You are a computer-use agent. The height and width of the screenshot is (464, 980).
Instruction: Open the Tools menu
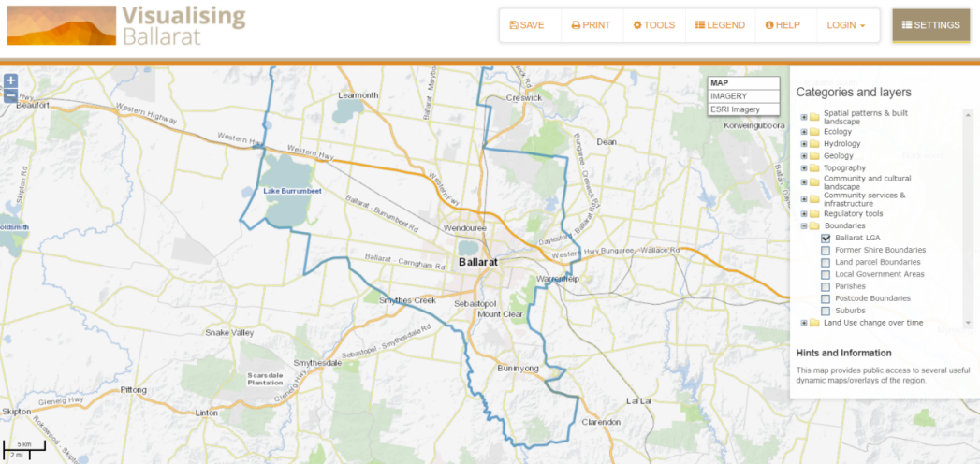click(653, 25)
